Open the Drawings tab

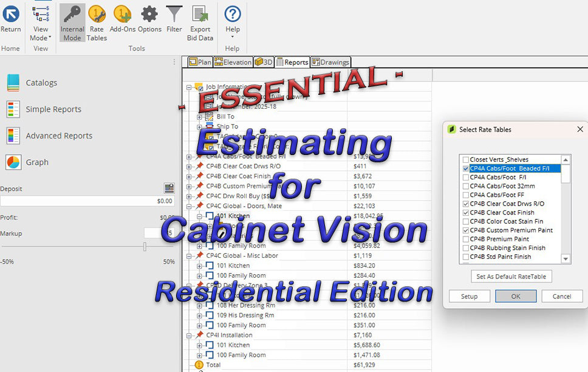(330, 61)
